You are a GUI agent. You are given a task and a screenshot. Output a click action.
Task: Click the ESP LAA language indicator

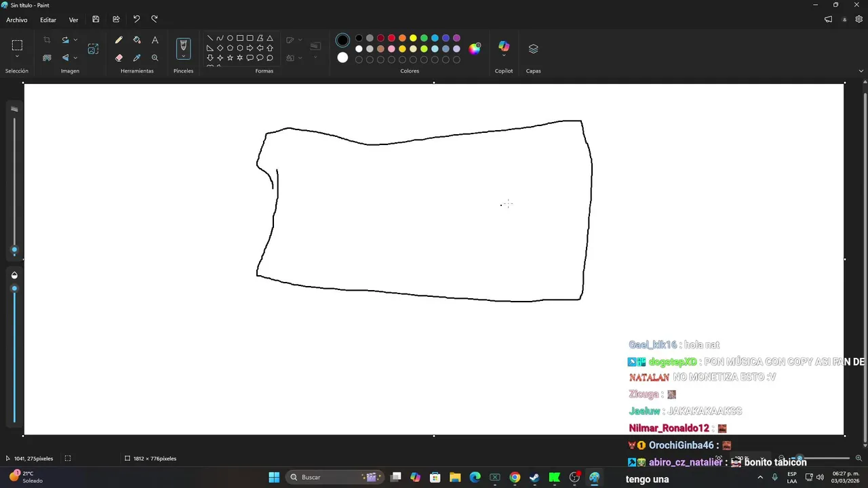791,477
